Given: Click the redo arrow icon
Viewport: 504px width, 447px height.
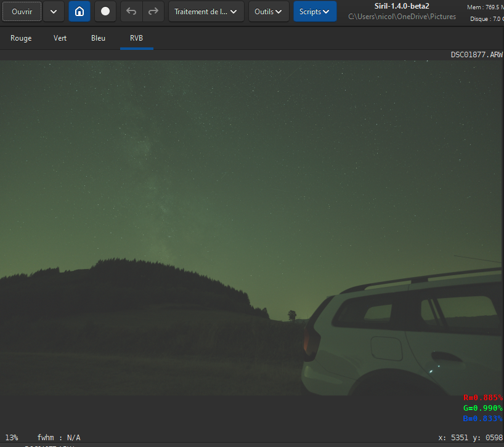Looking at the screenshot, I should [153, 12].
